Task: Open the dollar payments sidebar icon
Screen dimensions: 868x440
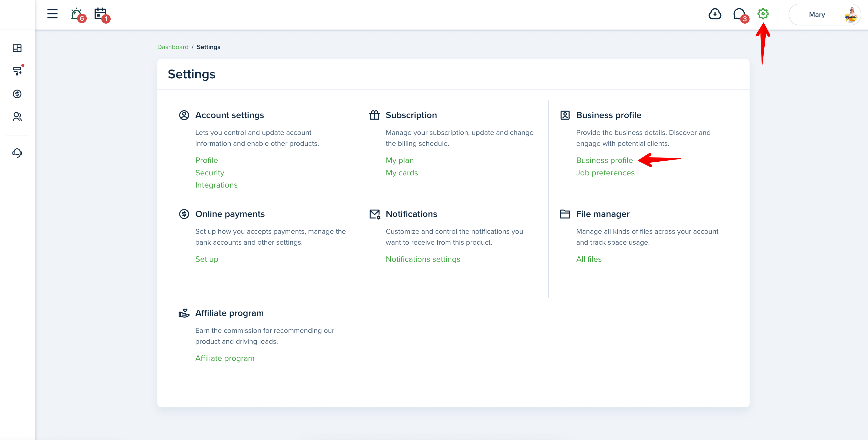Action: point(17,94)
